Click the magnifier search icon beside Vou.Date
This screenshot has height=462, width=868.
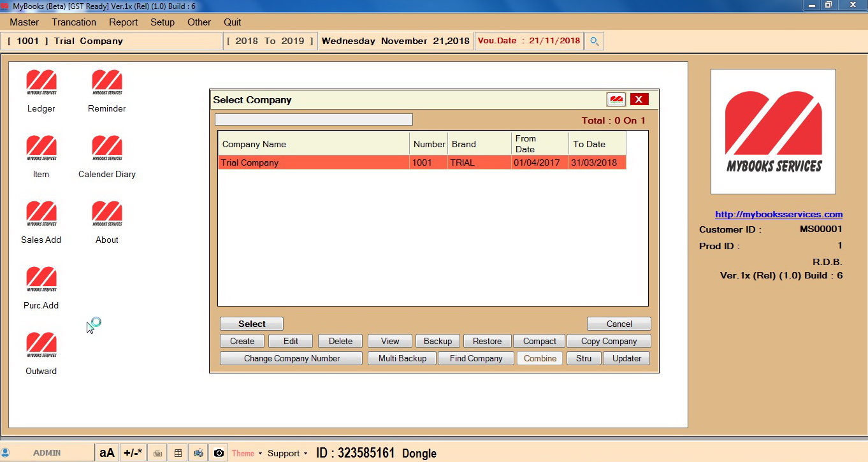594,41
